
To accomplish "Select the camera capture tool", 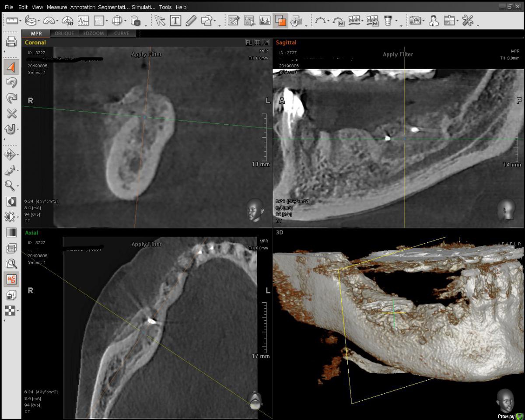I will coord(415,21).
